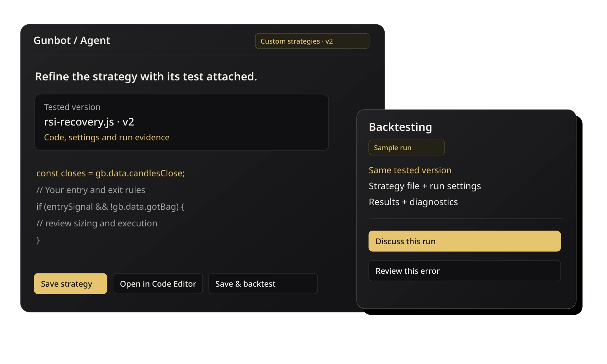The image size is (607, 364).
Task: Open the Tested version card rsi-recovery.js
Action: click(182, 122)
